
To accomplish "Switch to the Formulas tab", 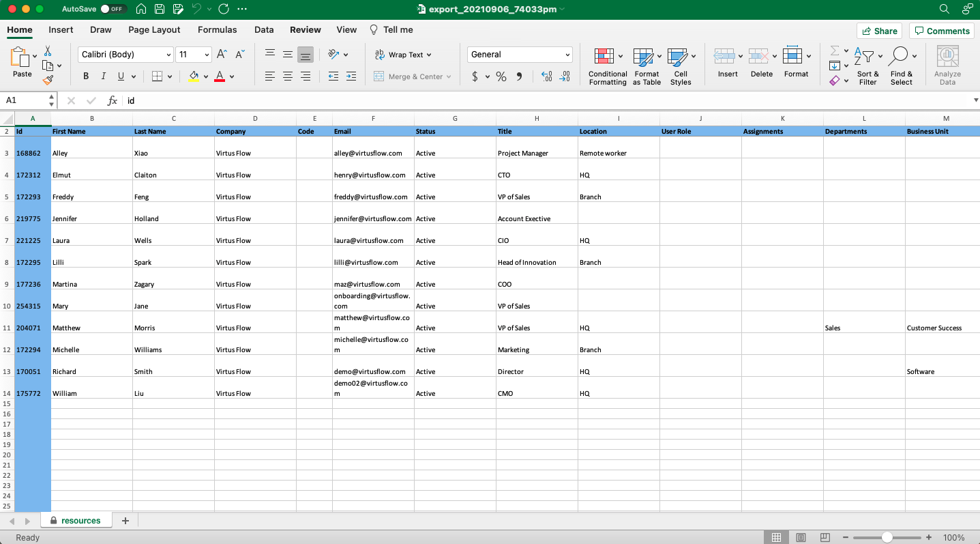I will point(218,30).
